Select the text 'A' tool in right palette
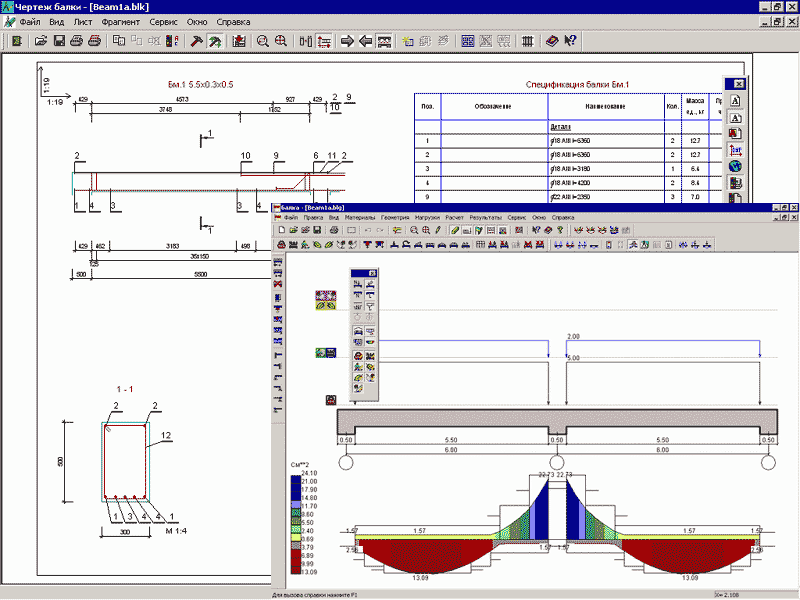Viewport: 800px width, 600px height. click(x=735, y=100)
